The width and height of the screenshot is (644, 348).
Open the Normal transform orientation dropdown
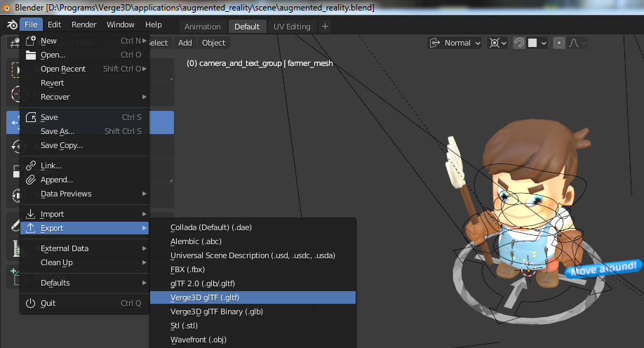(455, 43)
